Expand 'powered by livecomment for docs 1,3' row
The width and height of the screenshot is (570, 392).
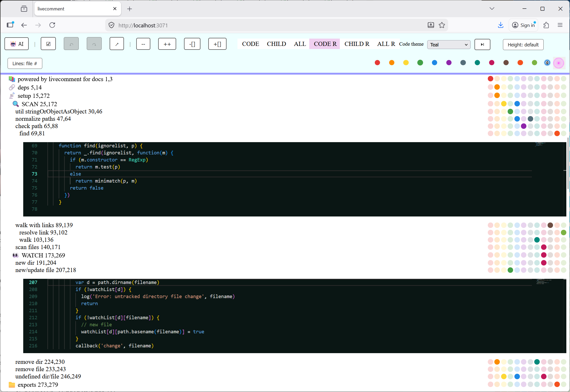pyautogui.click(x=65, y=79)
